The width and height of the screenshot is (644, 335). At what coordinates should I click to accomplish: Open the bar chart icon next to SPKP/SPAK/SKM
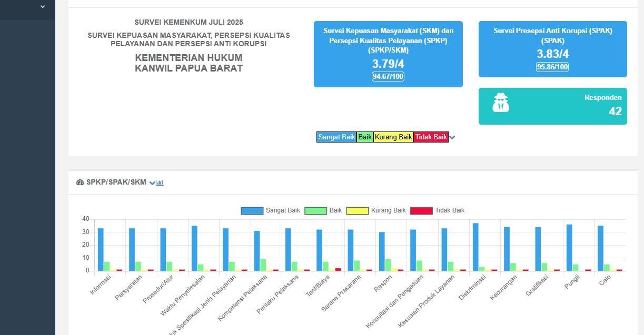(160, 183)
